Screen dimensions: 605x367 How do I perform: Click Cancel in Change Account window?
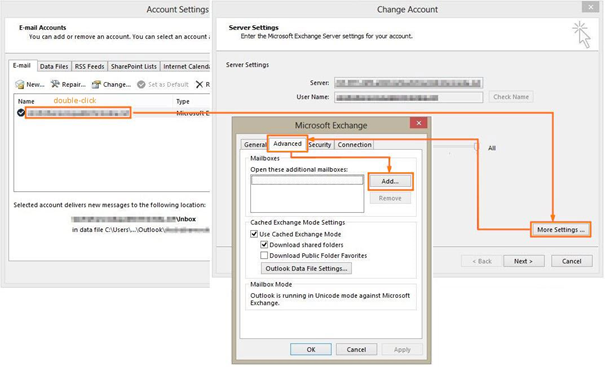click(571, 261)
